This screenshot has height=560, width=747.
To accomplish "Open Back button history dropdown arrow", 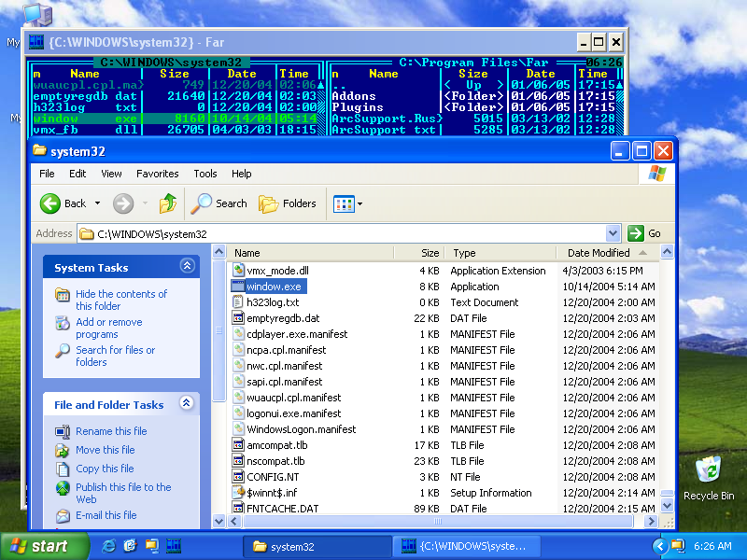I will tap(98, 203).
